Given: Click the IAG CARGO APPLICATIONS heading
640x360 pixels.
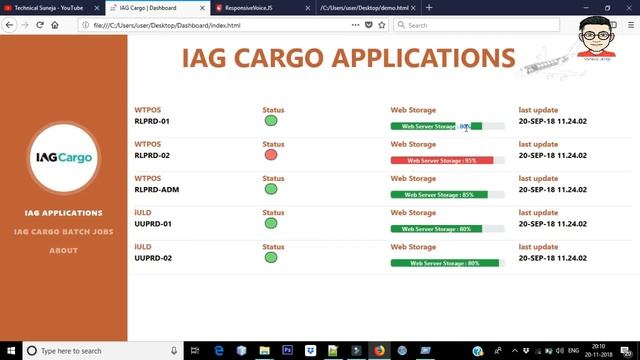Looking at the screenshot, I should [x=348, y=58].
